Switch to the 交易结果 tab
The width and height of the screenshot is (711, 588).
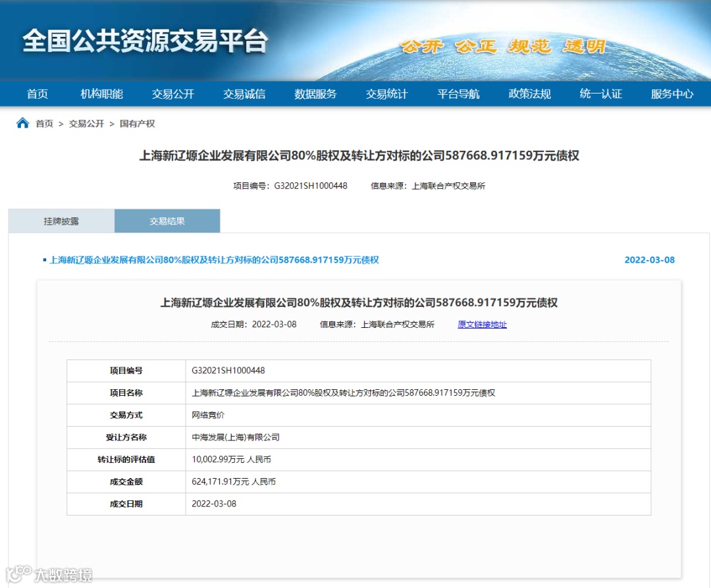coord(167,221)
